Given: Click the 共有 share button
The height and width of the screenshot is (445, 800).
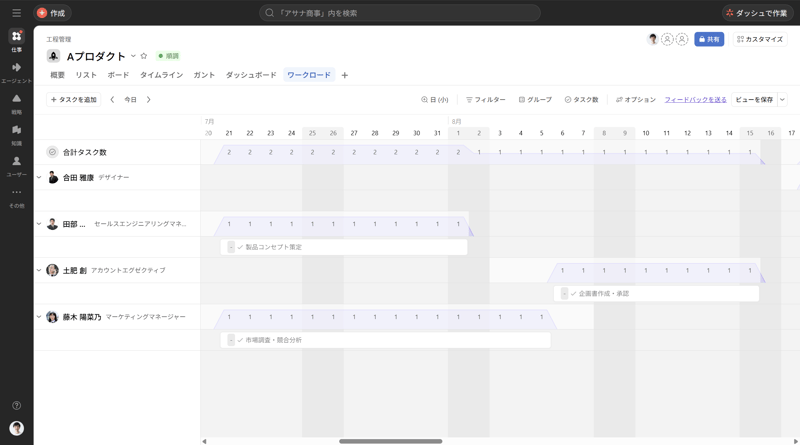Looking at the screenshot, I should click(709, 39).
